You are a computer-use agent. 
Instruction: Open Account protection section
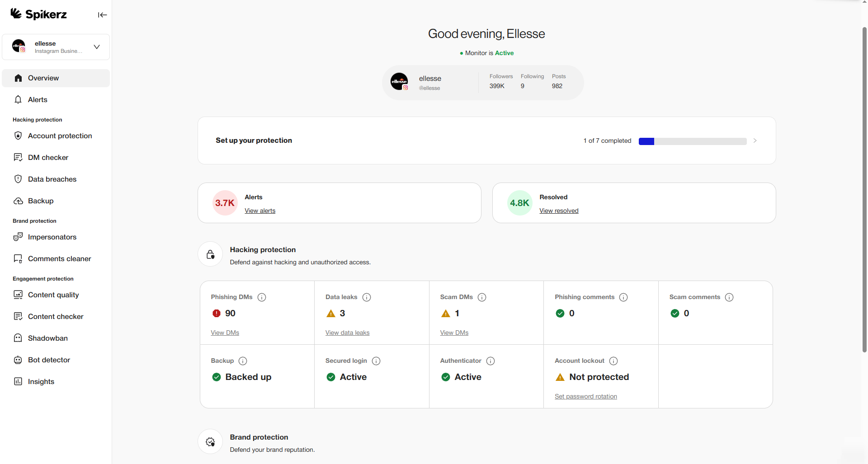click(56, 136)
